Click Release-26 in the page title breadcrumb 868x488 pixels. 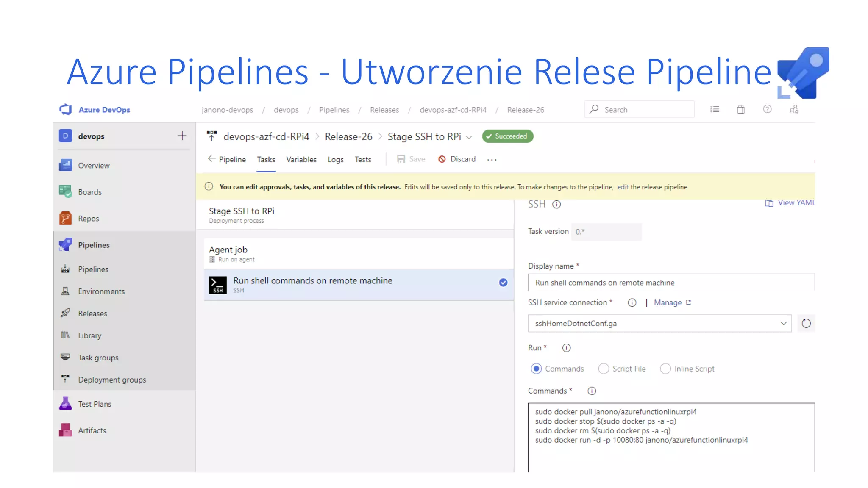[348, 136]
